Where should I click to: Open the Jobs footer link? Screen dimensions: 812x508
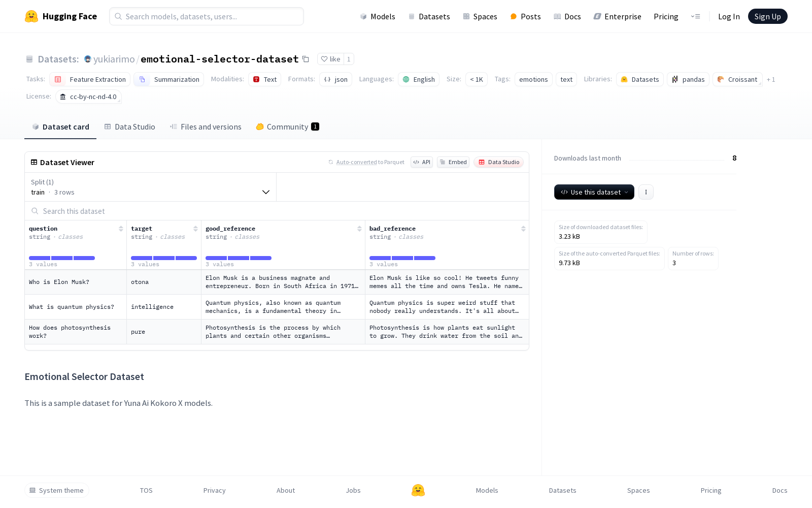click(x=353, y=490)
